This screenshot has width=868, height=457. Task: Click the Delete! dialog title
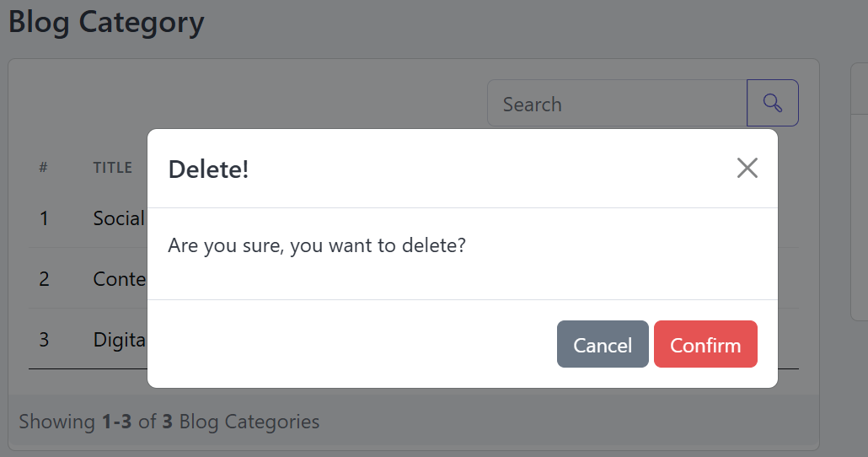pos(208,169)
